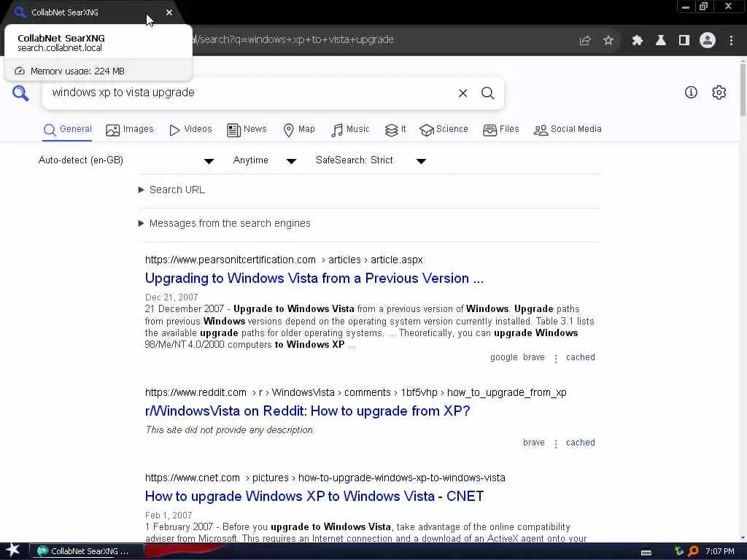The image size is (747, 560).
Task: Open the Preferences gear icon
Action: click(x=719, y=93)
